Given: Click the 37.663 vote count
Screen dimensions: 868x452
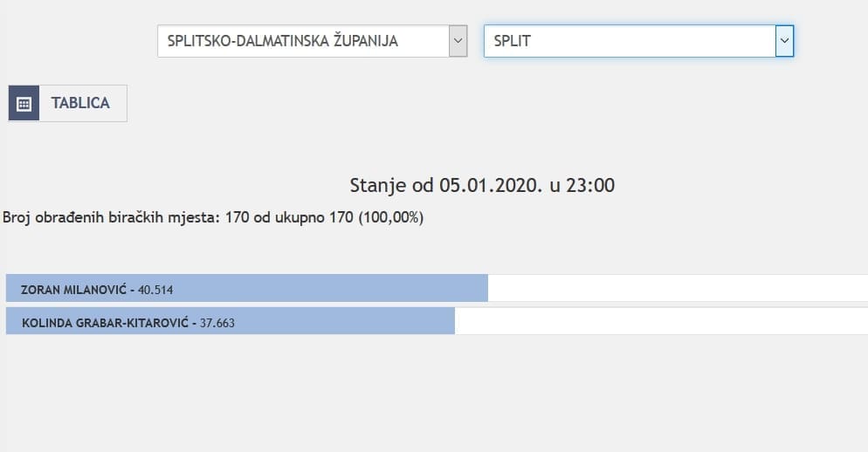Looking at the screenshot, I should pos(217,323).
